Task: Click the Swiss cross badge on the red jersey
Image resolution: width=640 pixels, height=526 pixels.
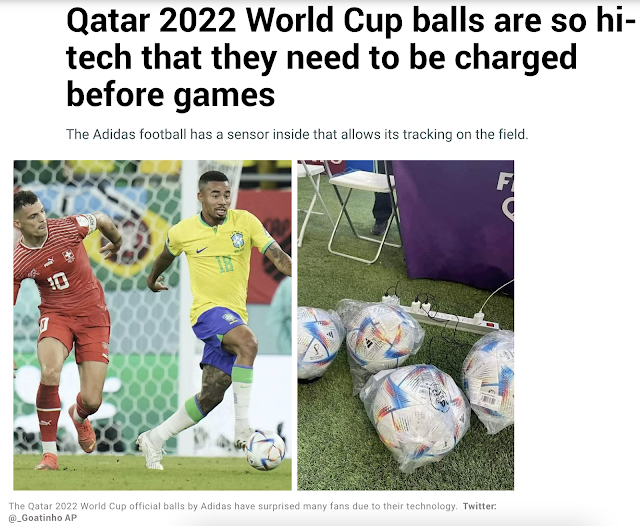Action: [69, 256]
